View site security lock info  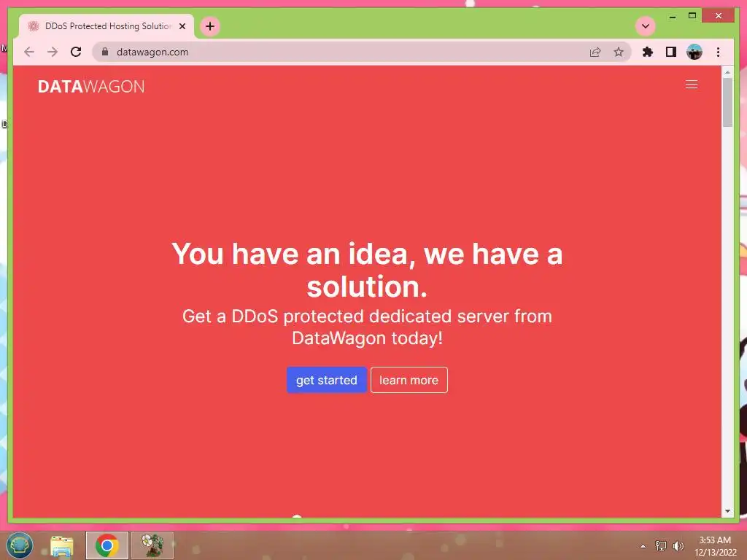[105, 52]
